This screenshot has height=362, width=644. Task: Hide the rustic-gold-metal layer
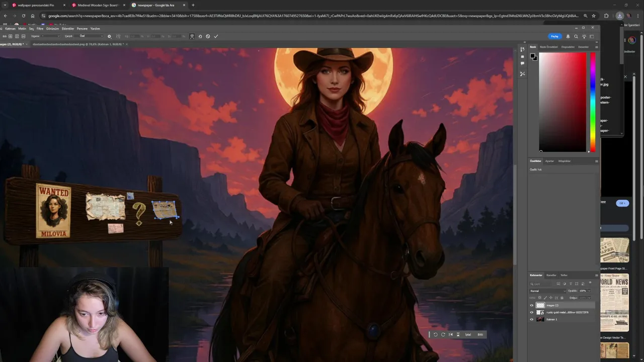pos(532,312)
